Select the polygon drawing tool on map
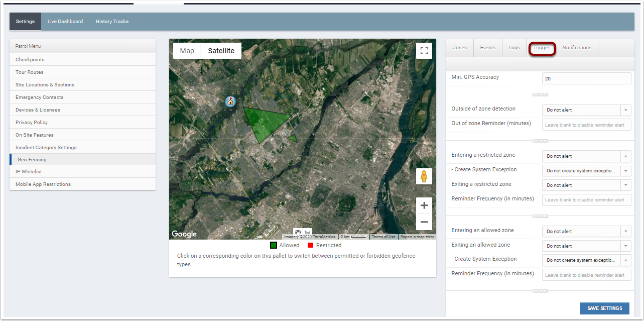The width and height of the screenshot is (644, 321). click(308, 233)
